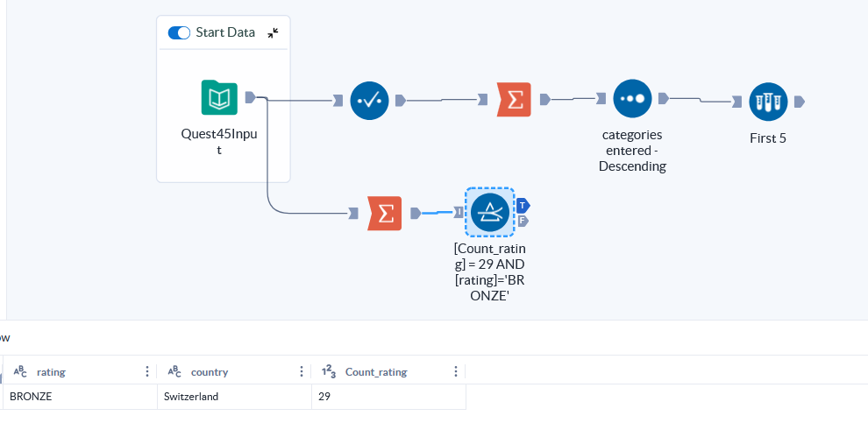Collapse the Start Data container
868x423 pixels.
tap(274, 33)
